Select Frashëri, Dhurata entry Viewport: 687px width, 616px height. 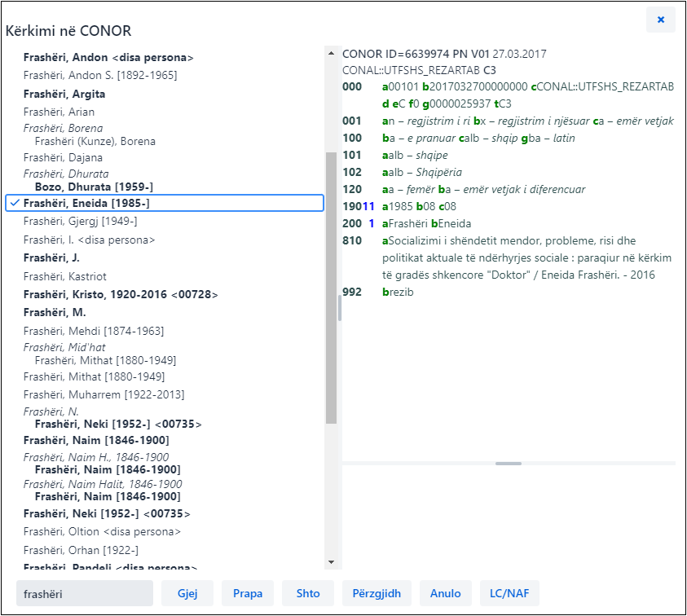(66, 174)
